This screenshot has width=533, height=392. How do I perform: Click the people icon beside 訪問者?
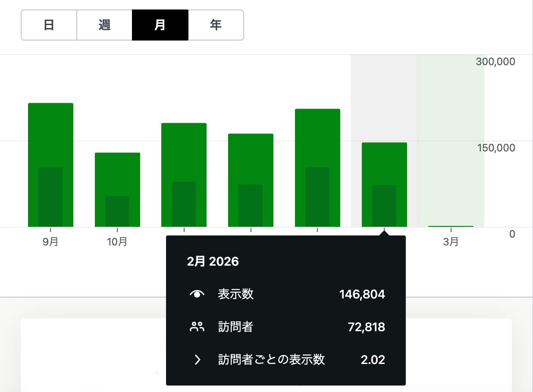pyautogui.click(x=197, y=327)
